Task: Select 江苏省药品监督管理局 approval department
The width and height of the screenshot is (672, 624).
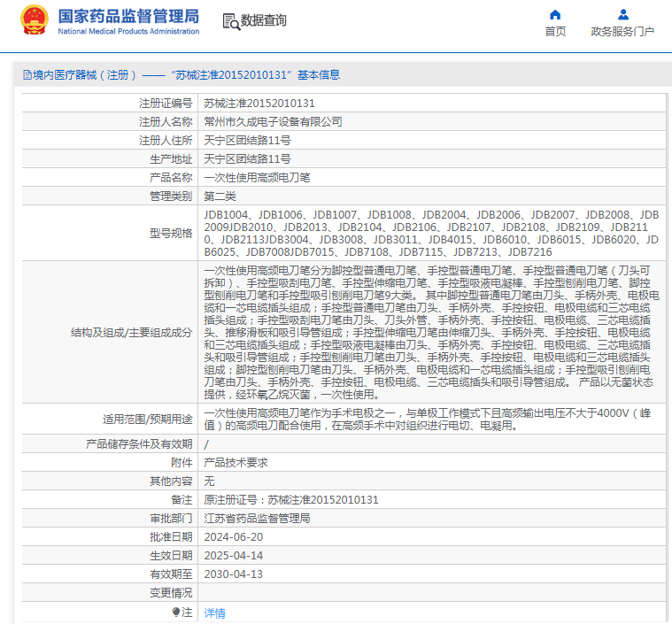Action: [x=257, y=519]
